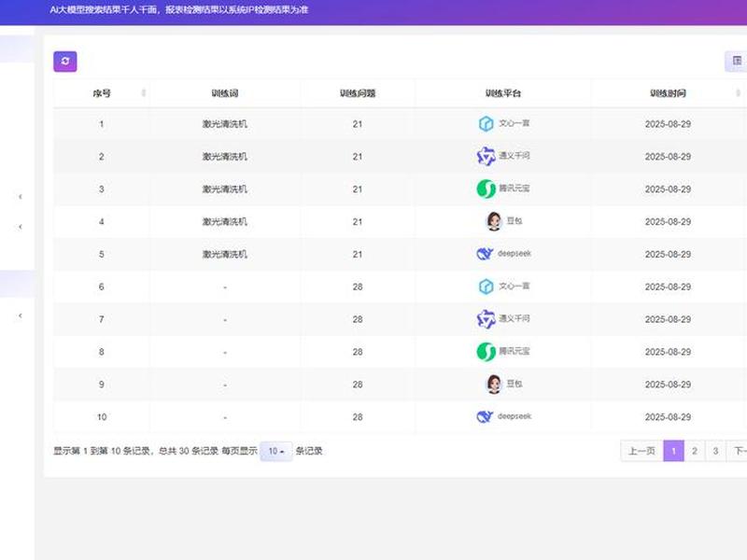Open the page size dropdown showing 10
Image resolution: width=747 pixels, height=560 pixels.
click(275, 451)
